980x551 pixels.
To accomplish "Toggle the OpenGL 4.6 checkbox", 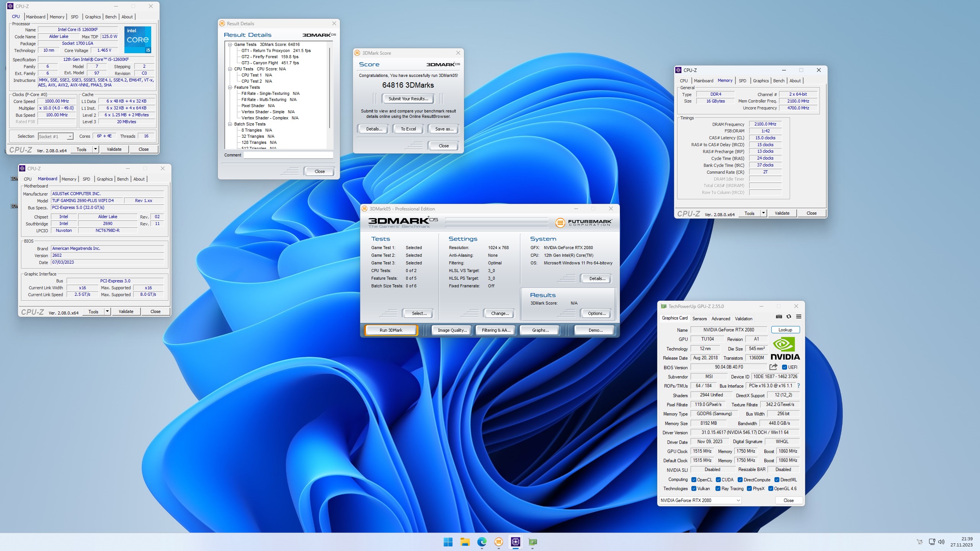I will (x=771, y=489).
